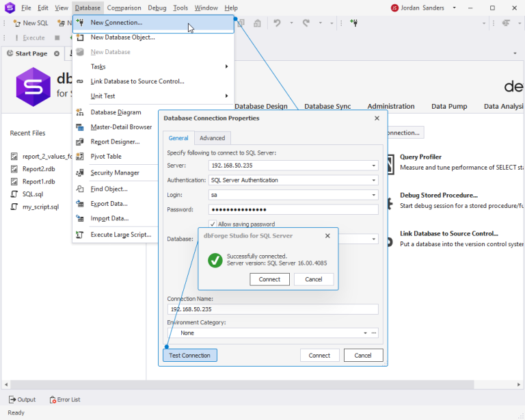Click Connect in Database Connection Properties

pos(319,356)
